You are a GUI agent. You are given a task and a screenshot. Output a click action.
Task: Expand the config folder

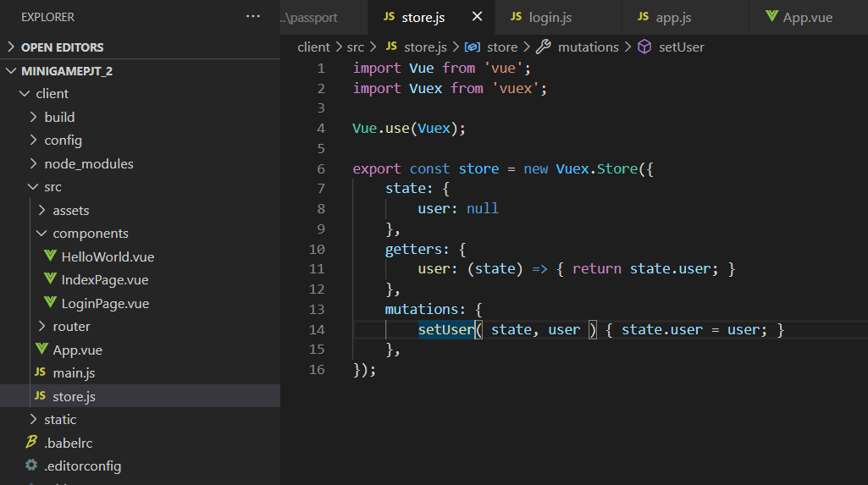tap(140, 140)
